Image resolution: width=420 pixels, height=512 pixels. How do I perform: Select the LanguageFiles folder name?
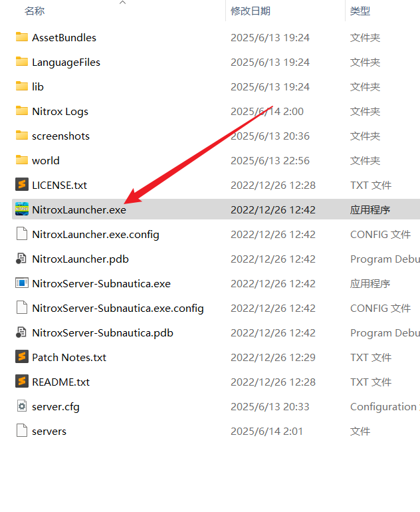pos(66,62)
